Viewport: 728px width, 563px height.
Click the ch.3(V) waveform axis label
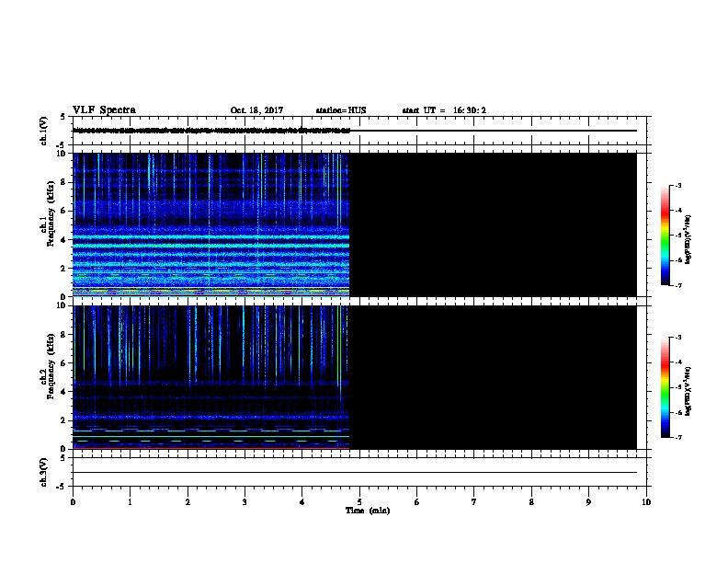click(43, 472)
